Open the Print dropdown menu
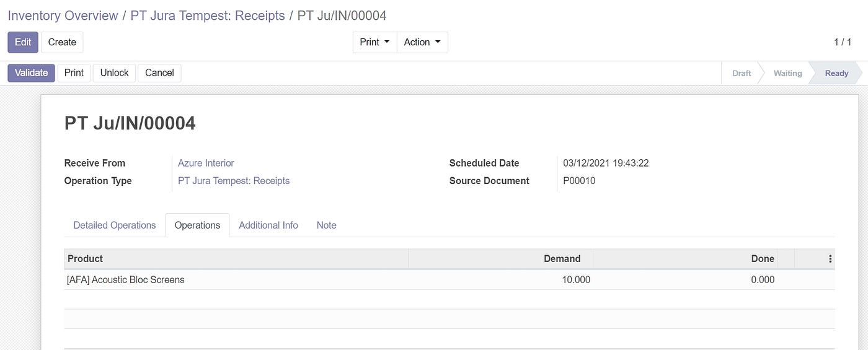868x350 pixels. 374,42
